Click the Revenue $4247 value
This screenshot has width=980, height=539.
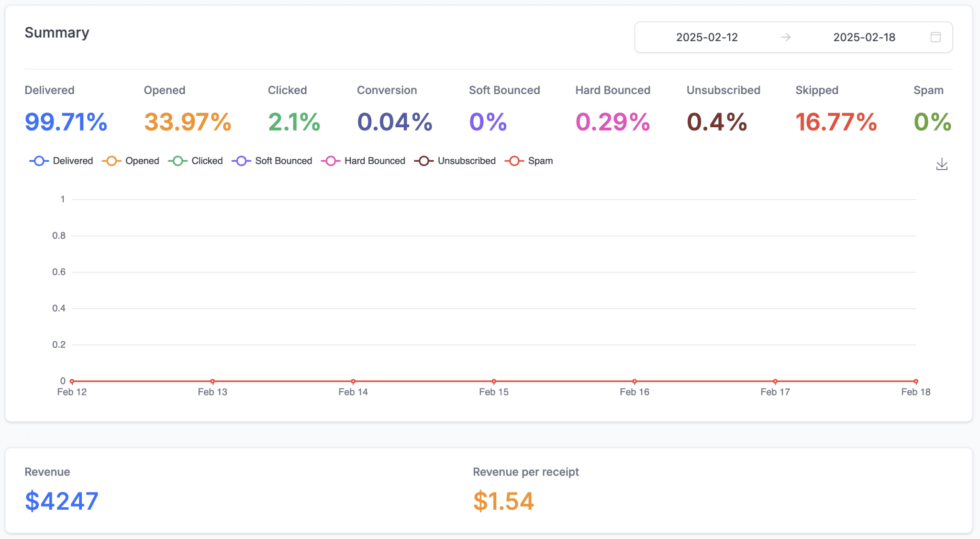click(62, 501)
